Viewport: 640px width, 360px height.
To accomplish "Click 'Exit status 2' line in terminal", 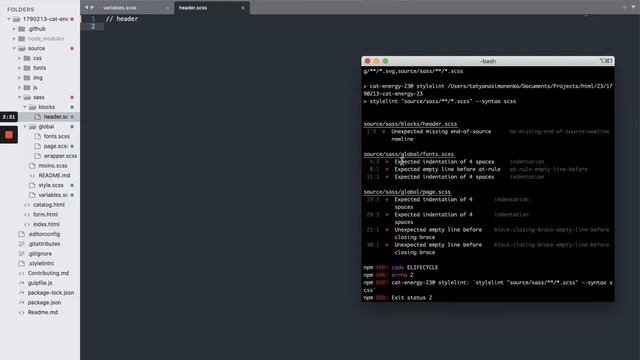I will click(x=411, y=298).
